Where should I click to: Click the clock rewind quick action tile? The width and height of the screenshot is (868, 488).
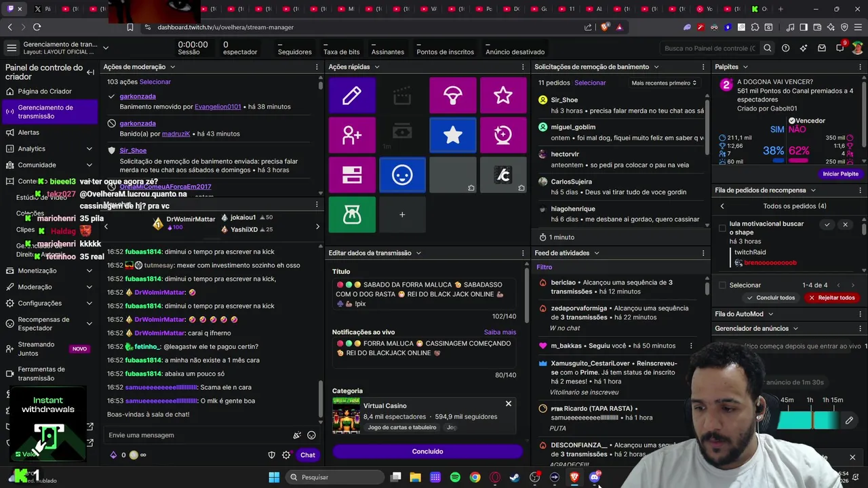coord(503,135)
